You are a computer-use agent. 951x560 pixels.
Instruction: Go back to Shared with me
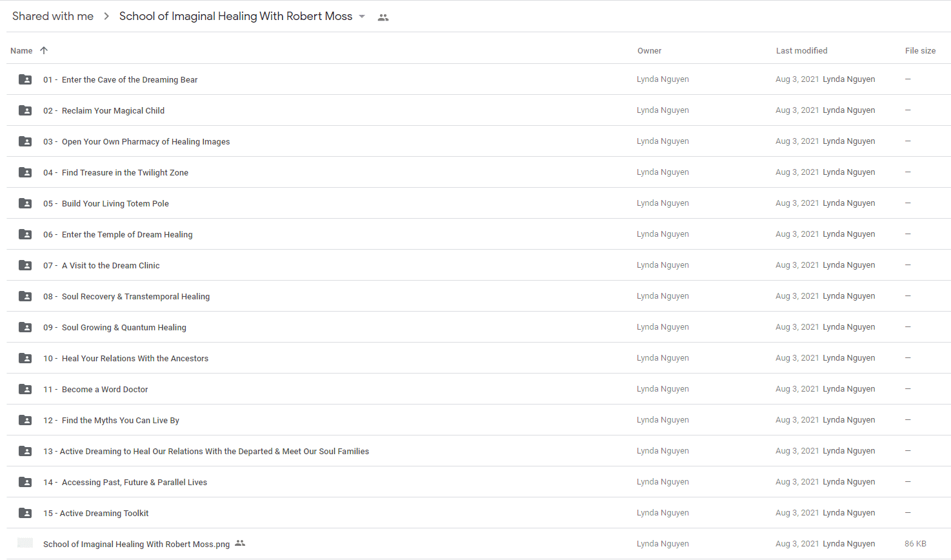pos(53,16)
